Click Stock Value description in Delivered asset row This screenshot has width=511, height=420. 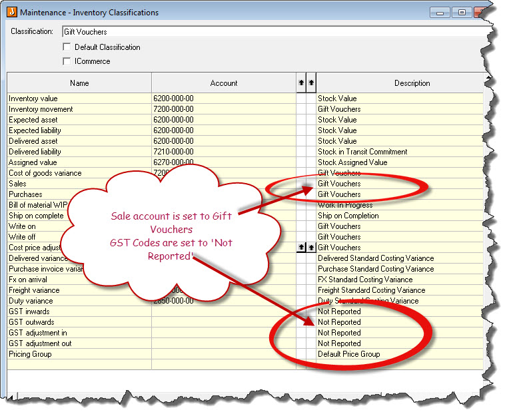coord(337,141)
